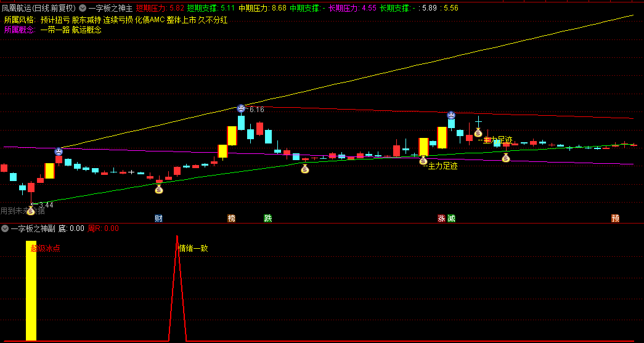The width and height of the screenshot is (644, 343).
Task: Click the 周R: 0.00 sub-indicator value
Action: (103, 228)
